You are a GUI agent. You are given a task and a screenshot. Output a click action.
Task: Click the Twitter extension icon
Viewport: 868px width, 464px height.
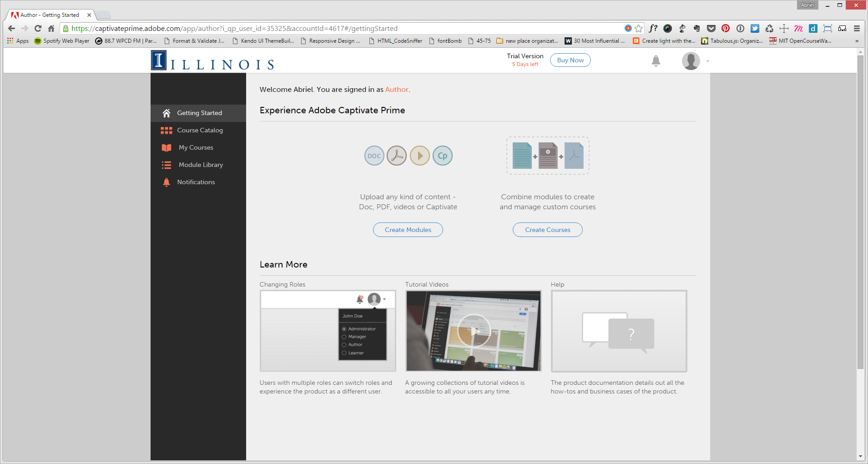pyautogui.click(x=755, y=28)
